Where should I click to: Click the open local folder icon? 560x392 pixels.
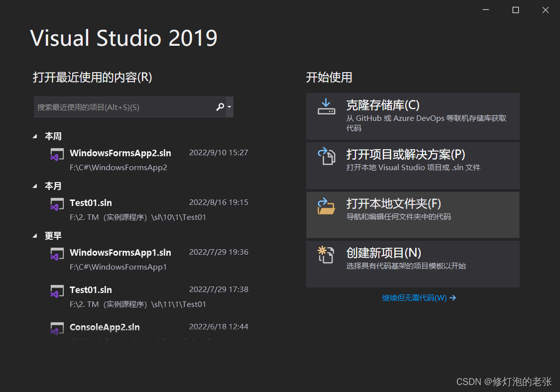click(x=327, y=206)
